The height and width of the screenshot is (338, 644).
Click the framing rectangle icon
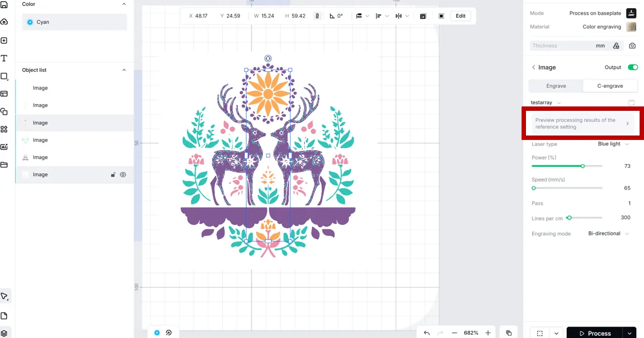click(x=540, y=333)
